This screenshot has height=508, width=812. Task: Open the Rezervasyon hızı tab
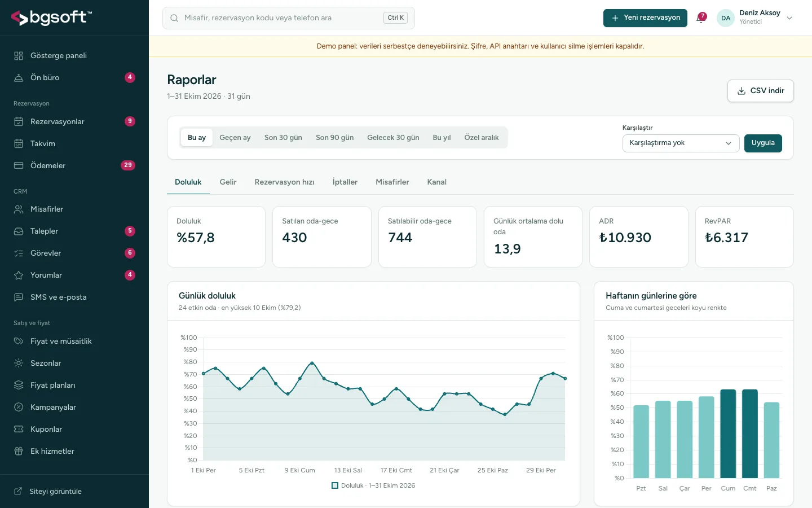click(284, 182)
